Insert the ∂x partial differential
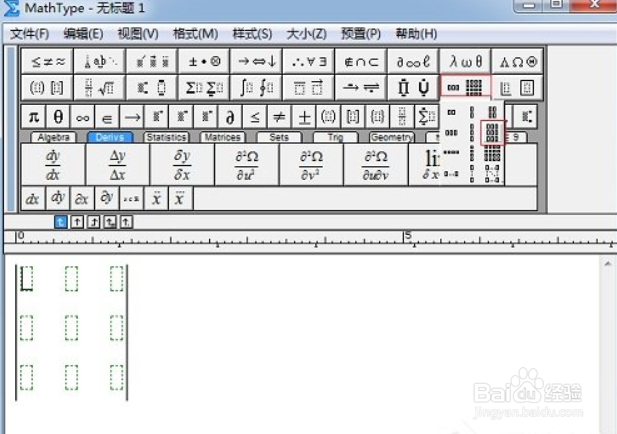 click(82, 198)
